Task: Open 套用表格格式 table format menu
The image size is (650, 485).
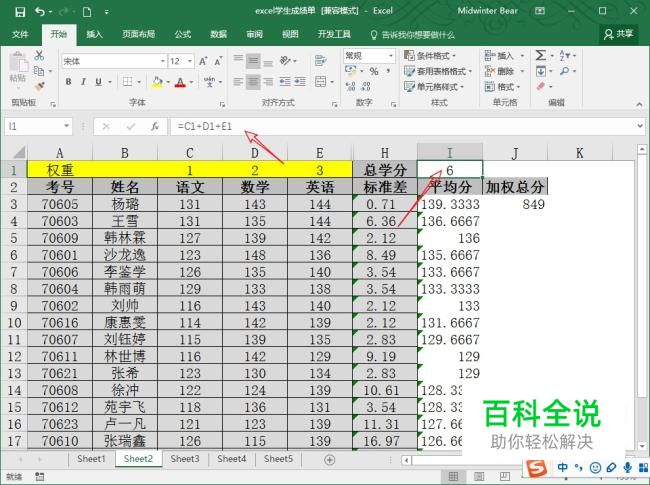Action: 438,71
